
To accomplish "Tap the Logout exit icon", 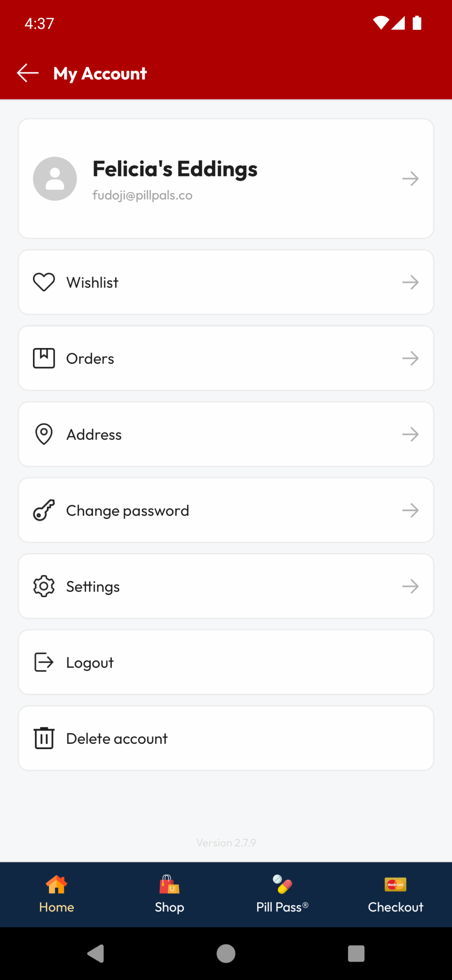I will [x=44, y=662].
